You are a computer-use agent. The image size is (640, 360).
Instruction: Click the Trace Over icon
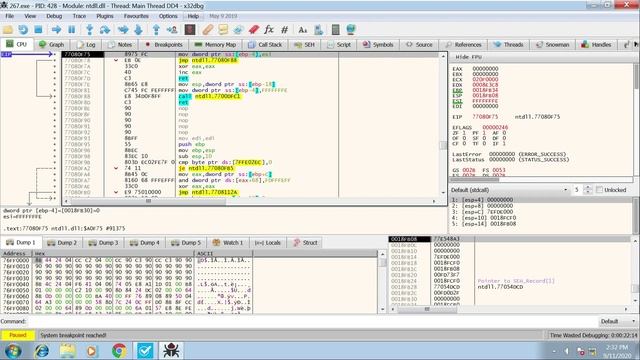(138, 29)
